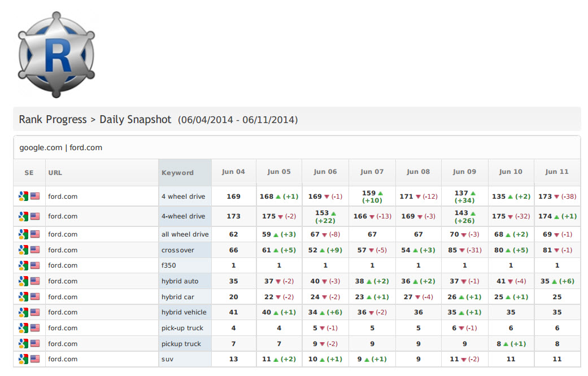Select the '4-wheel drive' keyword cell

click(185, 216)
